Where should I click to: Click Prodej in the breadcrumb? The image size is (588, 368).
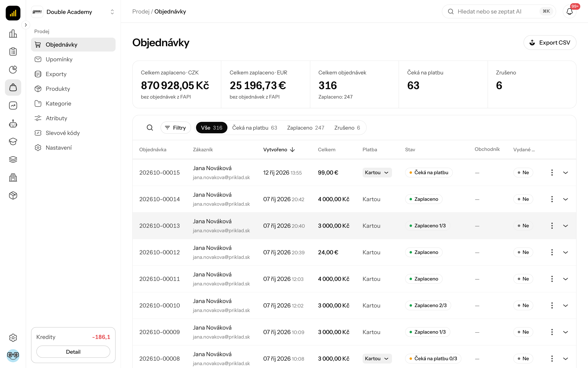141,11
